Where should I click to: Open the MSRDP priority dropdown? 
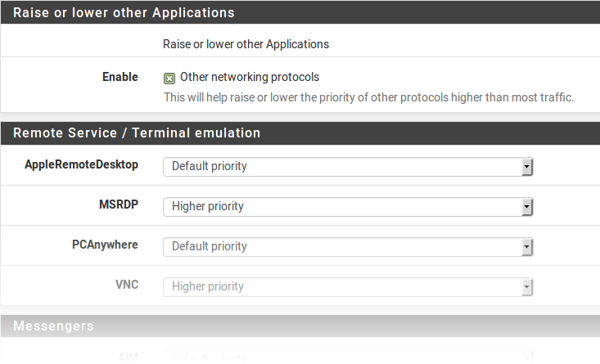[348, 206]
